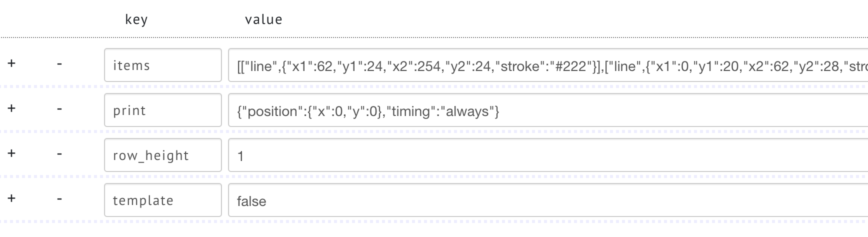Click the plus icon beside items row
The image size is (868, 237).
11,63
